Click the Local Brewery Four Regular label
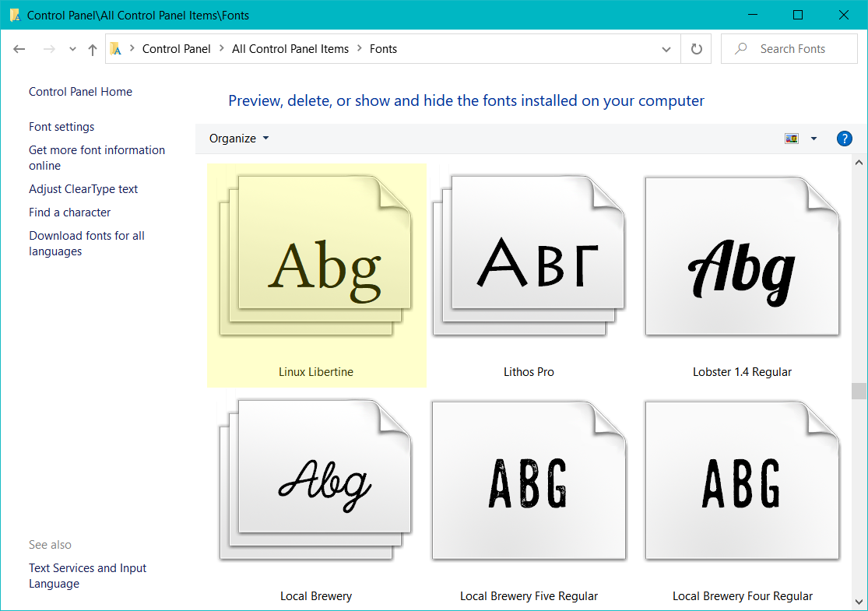Image resolution: width=868 pixels, height=611 pixels. [743, 596]
